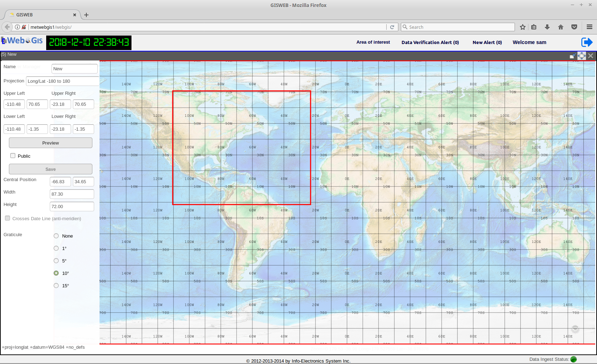Click Upper Right longitude field -23.18
The height and width of the screenshot is (364, 597).
60,104
